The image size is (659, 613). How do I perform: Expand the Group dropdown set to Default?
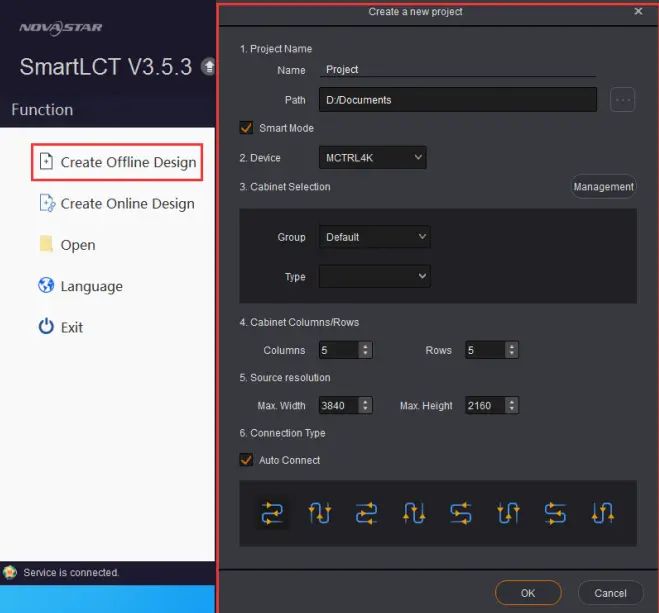tap(374, 237)
